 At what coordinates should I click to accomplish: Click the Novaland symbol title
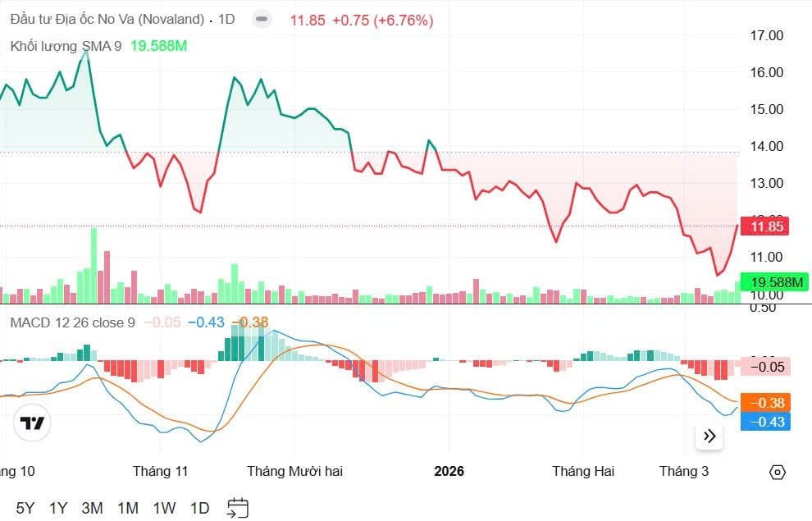(x=107, y=19)
